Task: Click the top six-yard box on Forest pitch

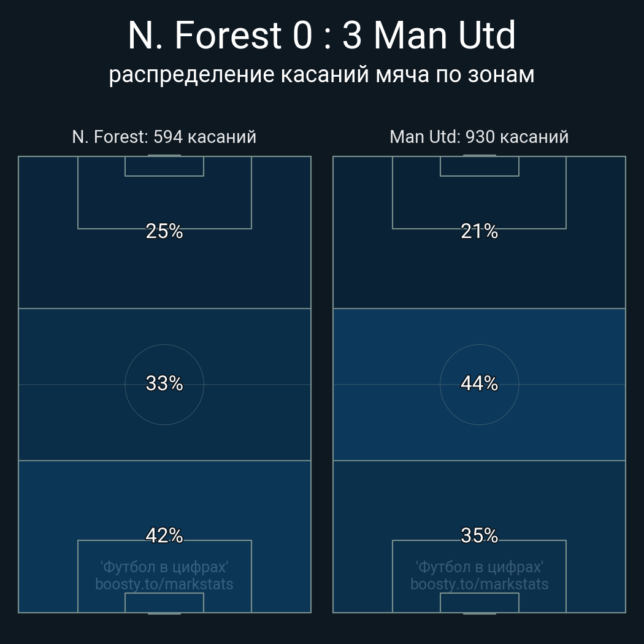Action: 164,166
